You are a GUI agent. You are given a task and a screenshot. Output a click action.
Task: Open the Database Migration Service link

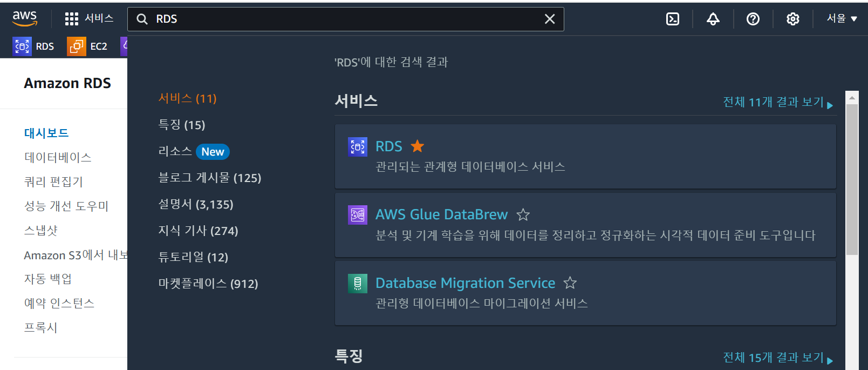466,283
